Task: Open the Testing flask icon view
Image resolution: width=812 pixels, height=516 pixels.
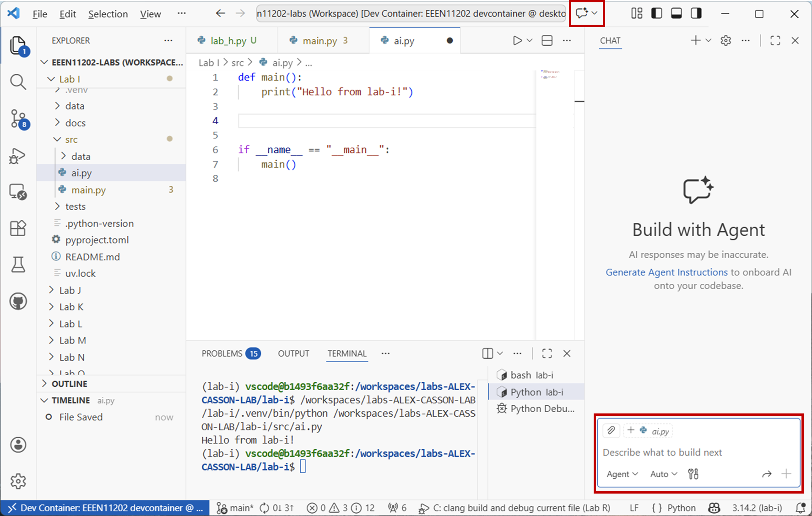Action: coord(18,265)
